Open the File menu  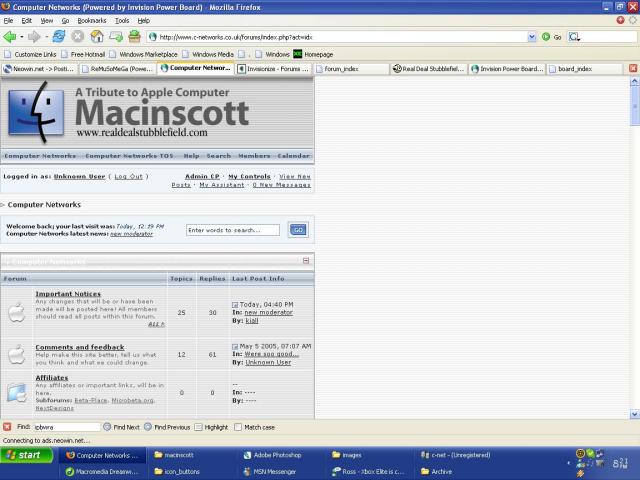[x=8, y=20]
